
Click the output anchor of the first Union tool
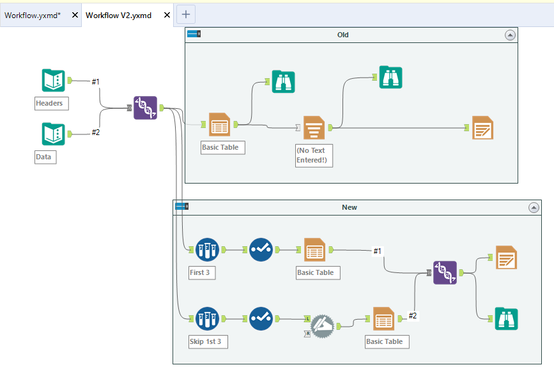(161, 108)
